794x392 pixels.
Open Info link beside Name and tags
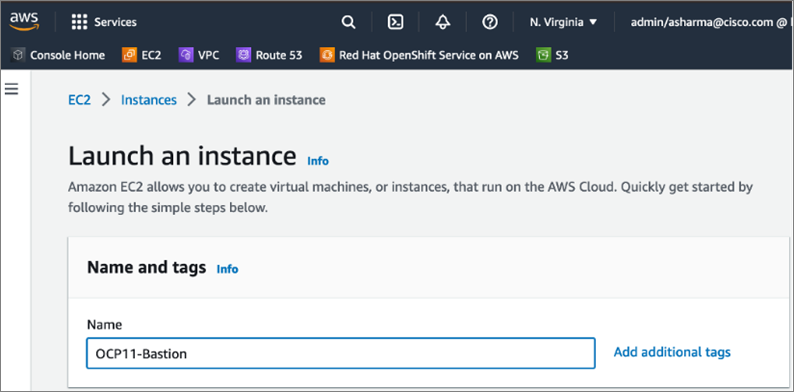(227, 269)
